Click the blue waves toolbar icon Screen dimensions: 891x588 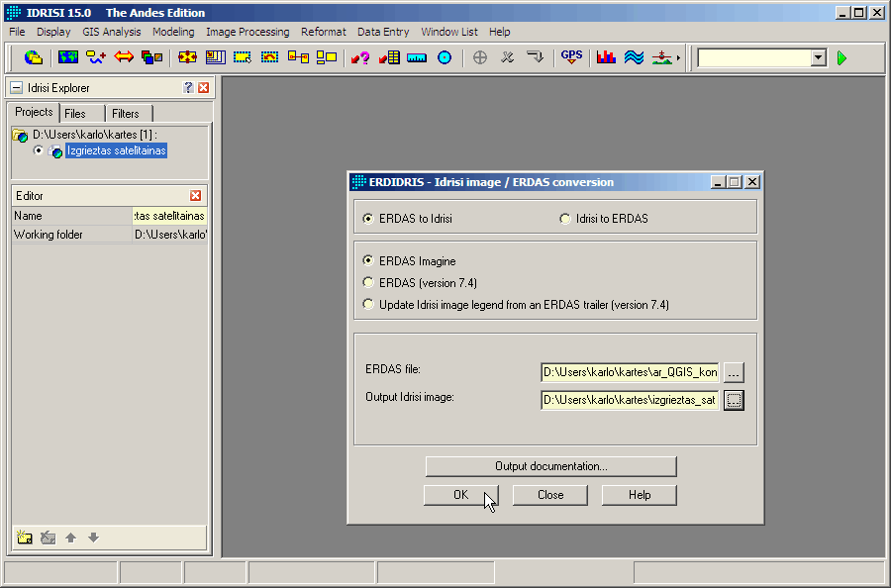pos(635,57)
